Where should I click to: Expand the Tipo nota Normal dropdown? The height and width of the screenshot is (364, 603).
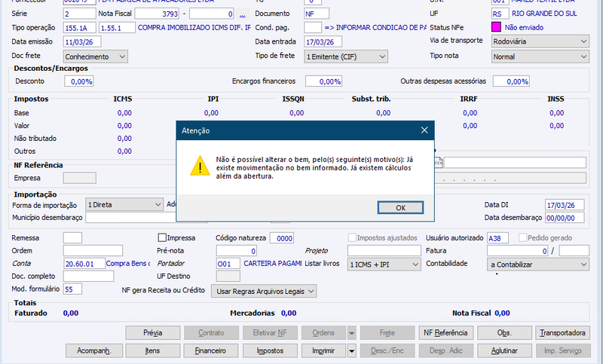(x=540, y=57)
